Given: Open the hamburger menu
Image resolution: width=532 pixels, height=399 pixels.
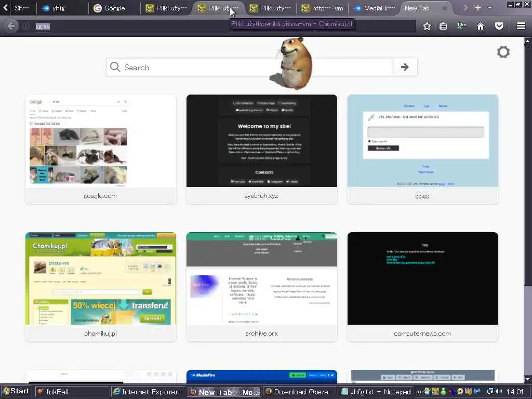Looking at the screenshot, I should [521, 26].
